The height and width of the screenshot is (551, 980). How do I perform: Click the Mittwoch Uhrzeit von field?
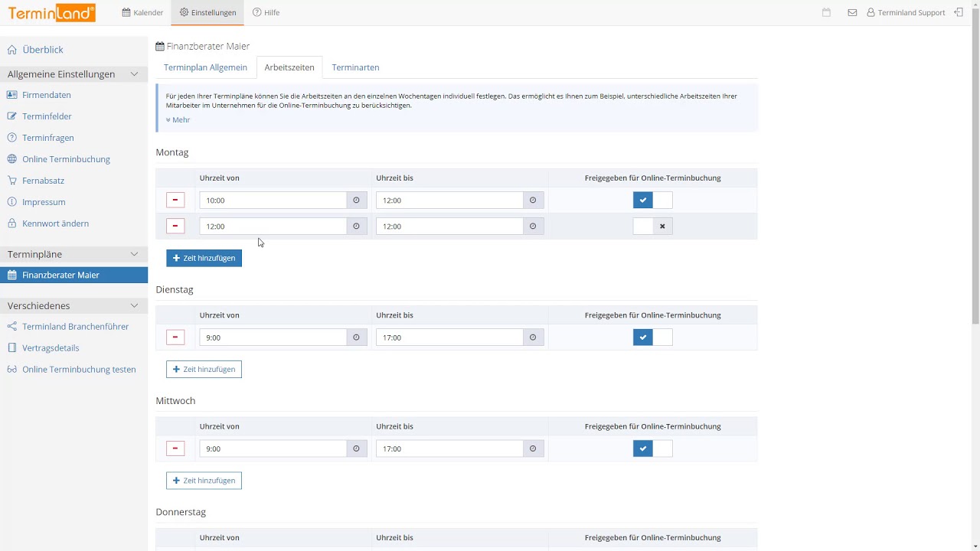[273, 448]
